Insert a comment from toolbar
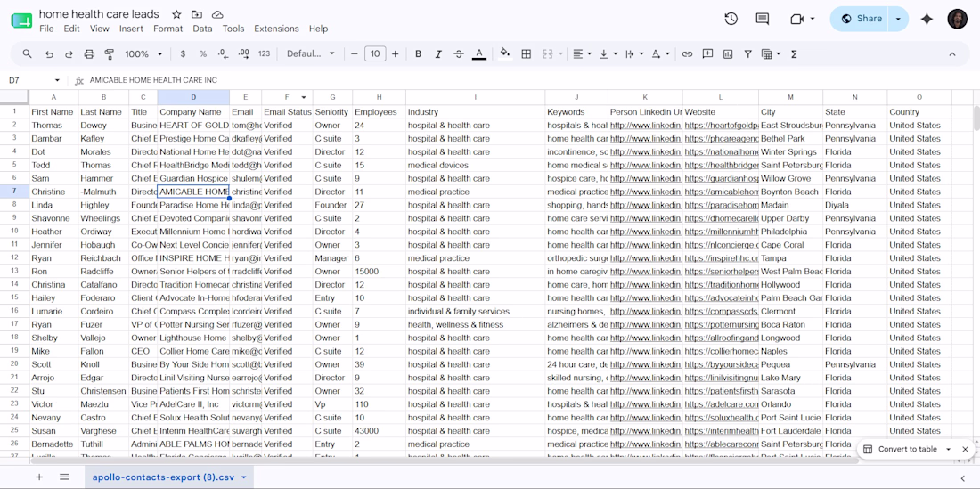The height and width of the screenshot is (489, 980). (707, 54)
